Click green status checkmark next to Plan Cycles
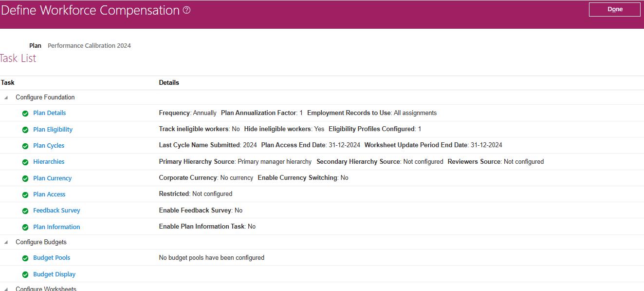 (25, 146)
